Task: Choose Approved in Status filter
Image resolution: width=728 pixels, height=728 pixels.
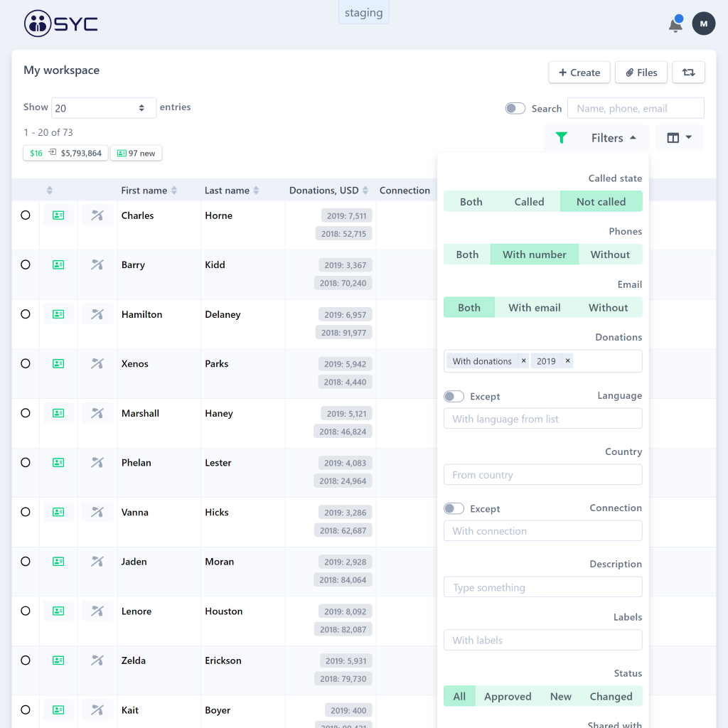Action: (x=508, y=697)
